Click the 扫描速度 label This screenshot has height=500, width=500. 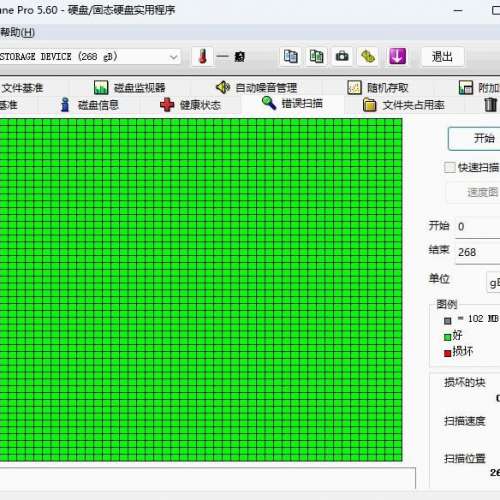(x=465, y=421)
